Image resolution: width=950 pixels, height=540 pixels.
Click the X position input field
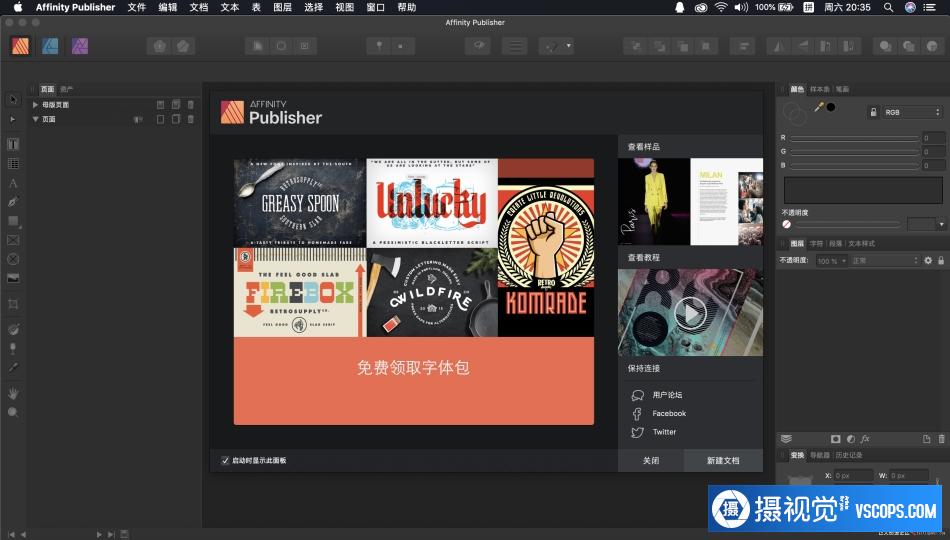854,476
